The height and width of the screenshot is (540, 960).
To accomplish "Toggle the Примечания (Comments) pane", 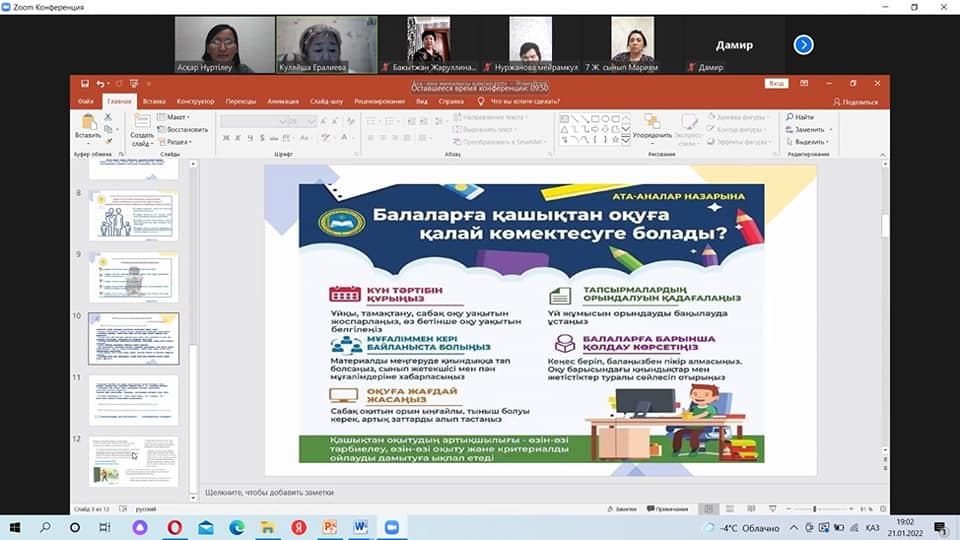I will (668, 509).
